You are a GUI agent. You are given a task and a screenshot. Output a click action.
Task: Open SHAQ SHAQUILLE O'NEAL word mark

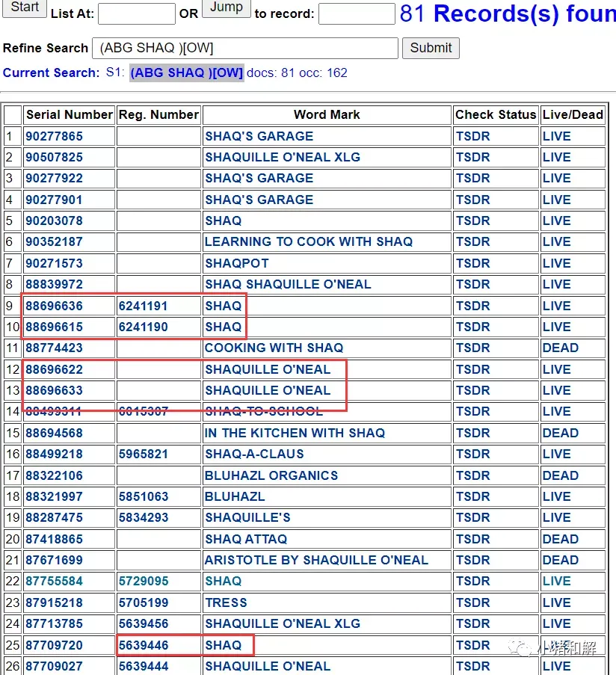(288, 285)
